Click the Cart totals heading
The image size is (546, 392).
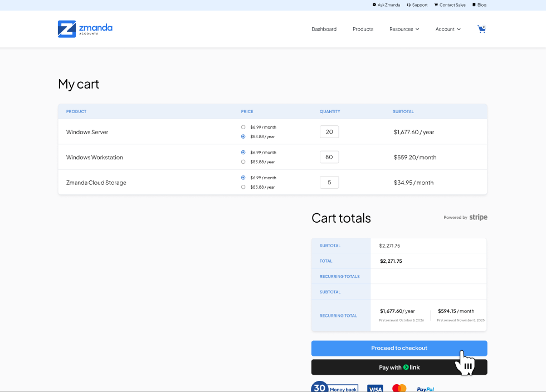[x=341, y=218]
